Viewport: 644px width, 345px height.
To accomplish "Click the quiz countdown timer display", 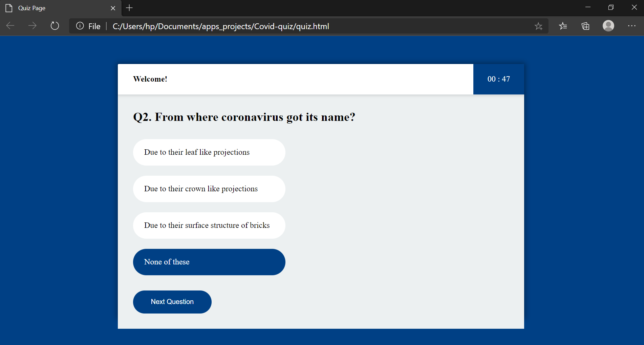I will pyautogui.click(x=498, y=79).
